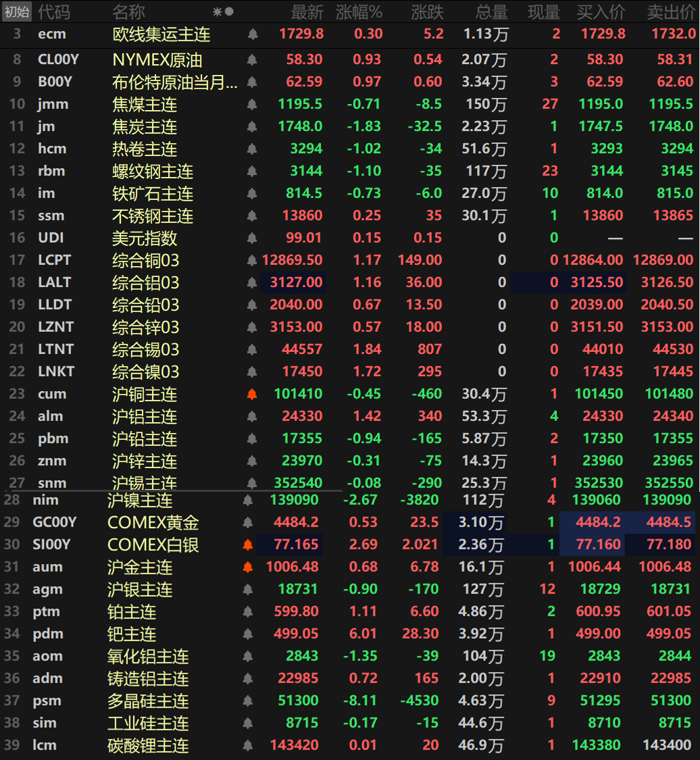Click the 卖出价 cell of 沪镍主连
Screen dimensions: 700x760
coord(668,501)
